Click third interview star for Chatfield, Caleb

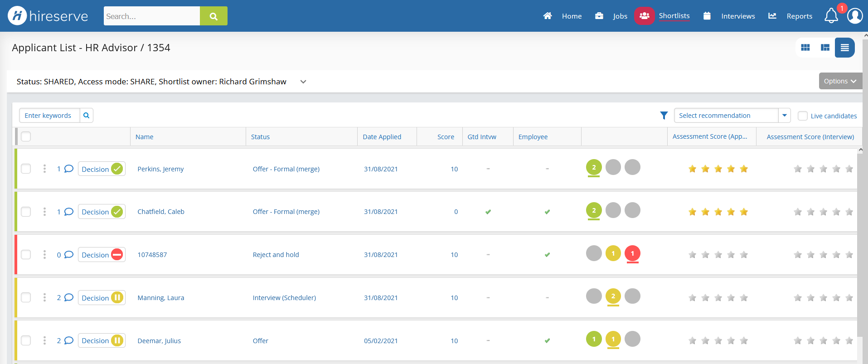(824, 212)
